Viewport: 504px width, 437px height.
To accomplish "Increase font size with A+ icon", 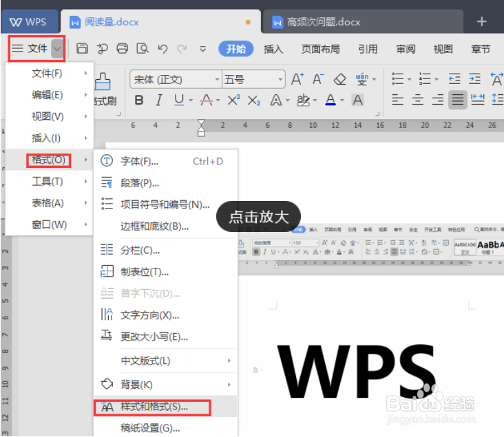I will (x=297, y=79).
